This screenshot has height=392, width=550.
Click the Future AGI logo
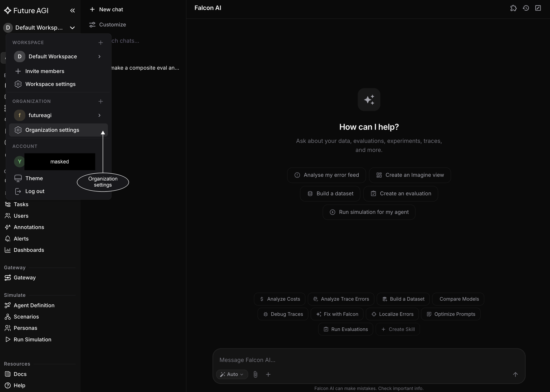pyautogui.click(x=26, y=10)
